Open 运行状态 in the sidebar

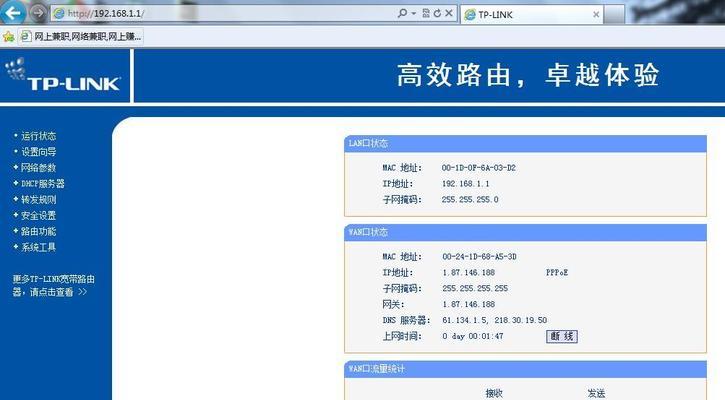pos(38,136)
